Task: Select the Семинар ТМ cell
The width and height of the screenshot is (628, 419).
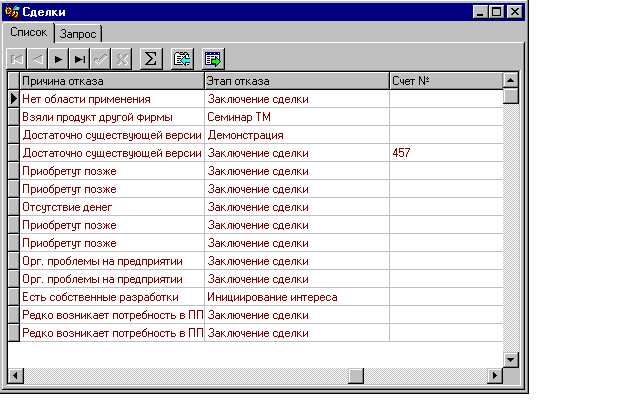Action: pyautogui.click(x=297, y=117)
